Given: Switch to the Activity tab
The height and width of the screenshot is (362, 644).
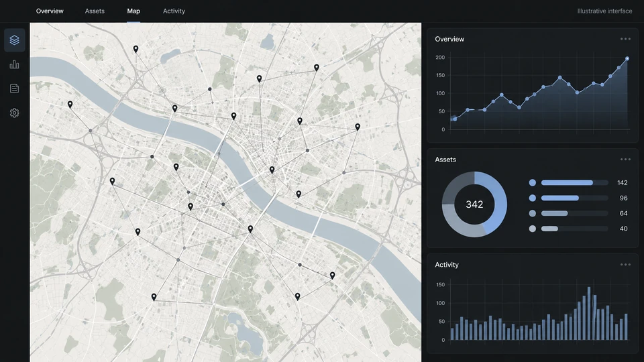Looking at the screenshot, I should tap(174, 11).
